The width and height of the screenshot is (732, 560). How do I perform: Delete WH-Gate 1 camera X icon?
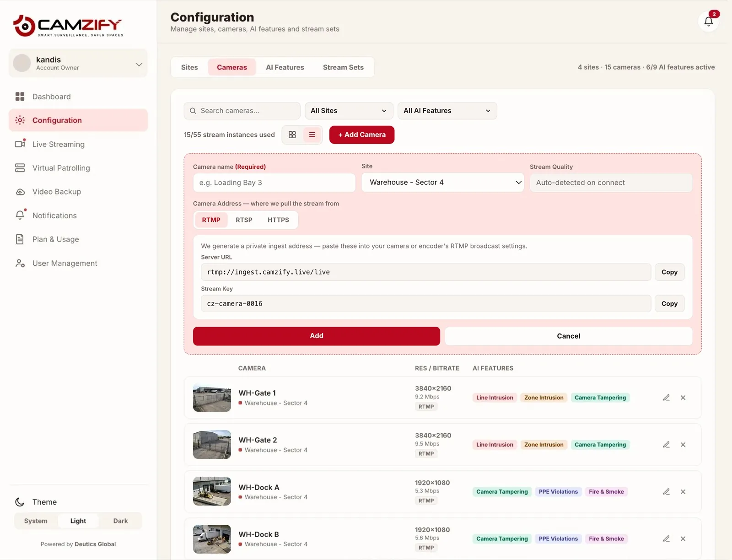click(683, 398)
